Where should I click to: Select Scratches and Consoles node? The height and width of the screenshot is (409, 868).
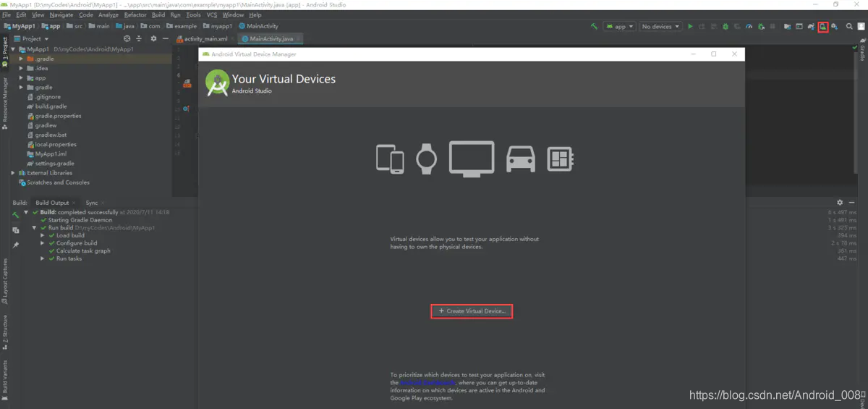(54, 182)
